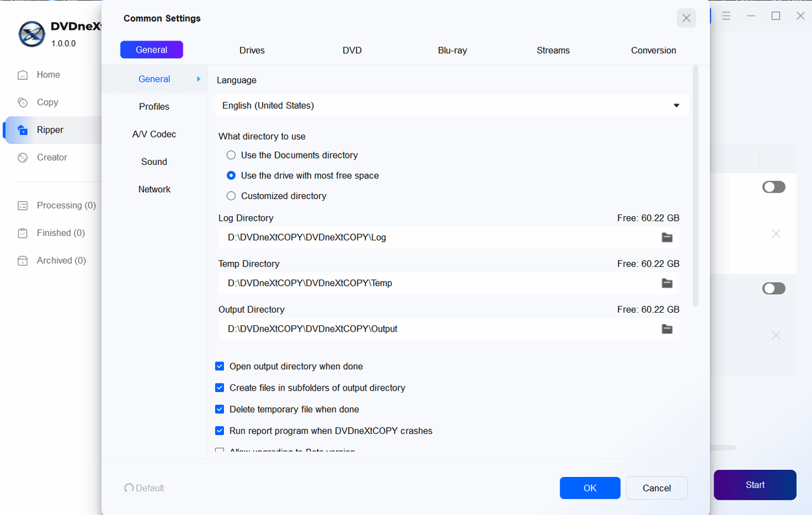Click the Log Directory path field
This screenshot has height=515, width=812.
(x=448, y=237)
